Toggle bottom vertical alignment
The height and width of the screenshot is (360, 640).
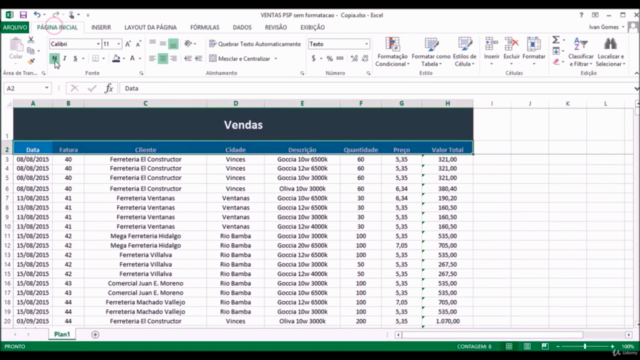[x=173, y=43]
